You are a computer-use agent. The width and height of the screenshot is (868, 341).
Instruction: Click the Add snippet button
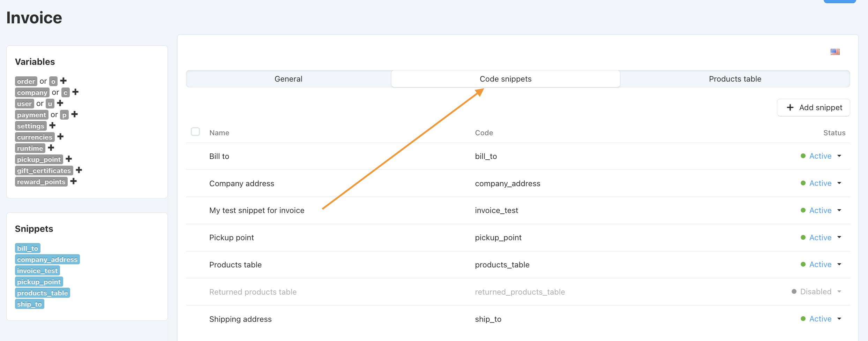coord(814,107)
